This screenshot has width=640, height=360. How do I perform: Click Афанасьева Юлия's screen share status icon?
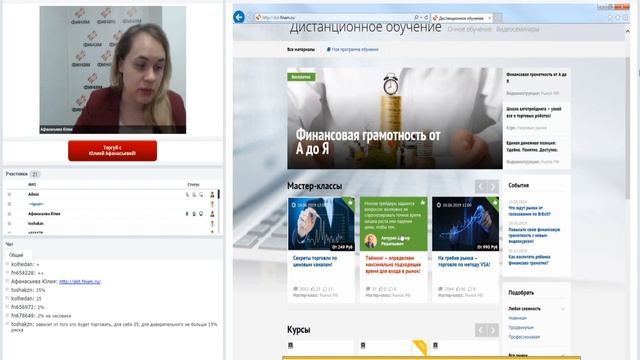[201, 214]
